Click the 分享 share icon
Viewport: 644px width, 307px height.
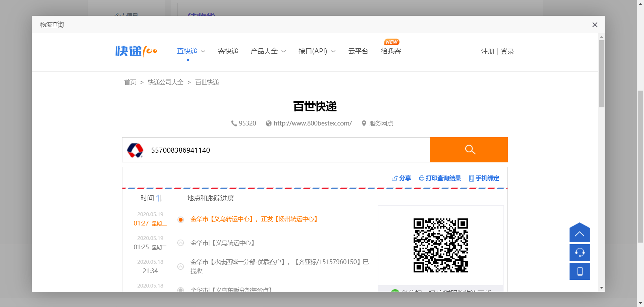(x=394, y=178)
